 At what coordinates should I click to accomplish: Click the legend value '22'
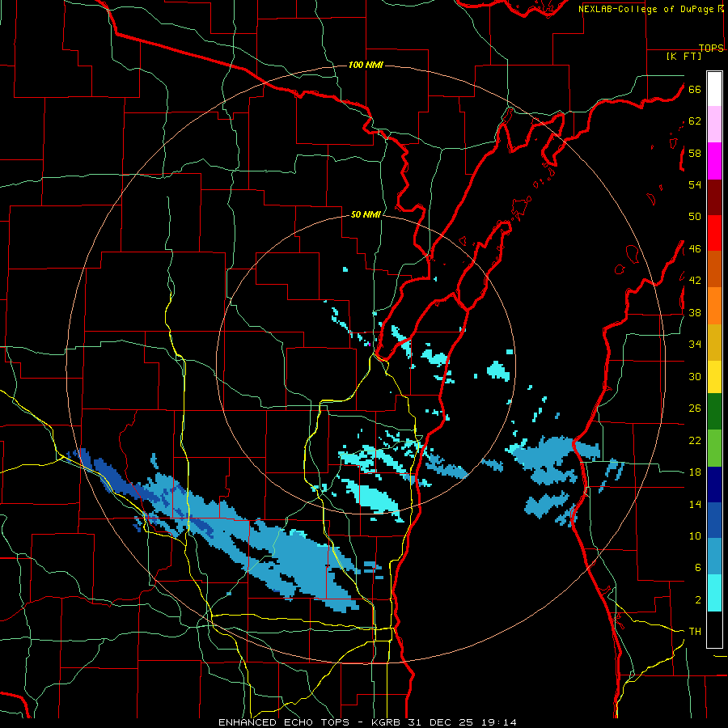click(695, 440)
